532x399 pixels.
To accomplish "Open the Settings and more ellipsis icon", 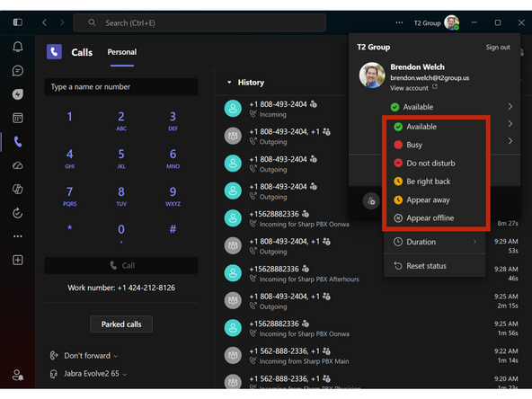I will click(399, 22).
